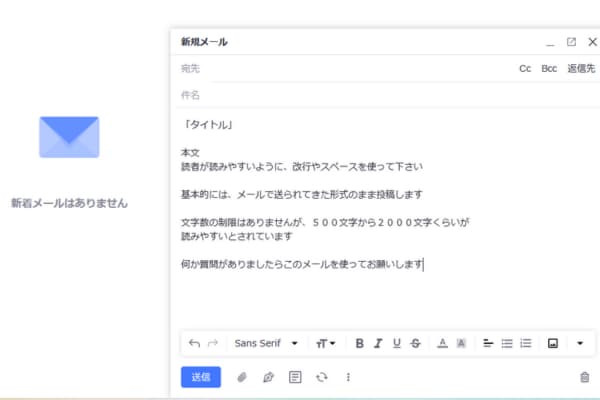
Task: Expand the font size dropdown
Action: 326,343
